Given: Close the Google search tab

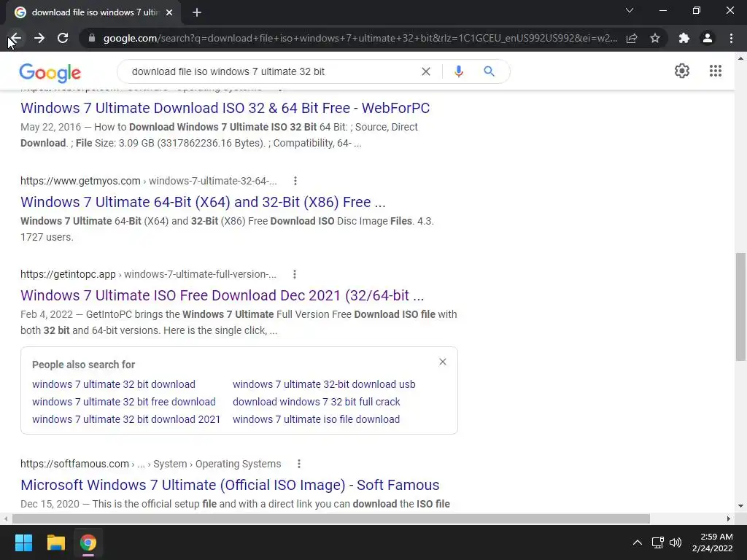Looking at the screenshot, I should pyautogui.click(x=169, y=12).
